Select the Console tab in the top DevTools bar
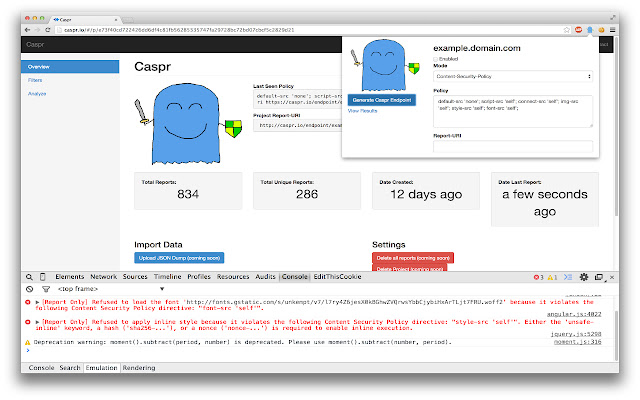 point(295,277)
